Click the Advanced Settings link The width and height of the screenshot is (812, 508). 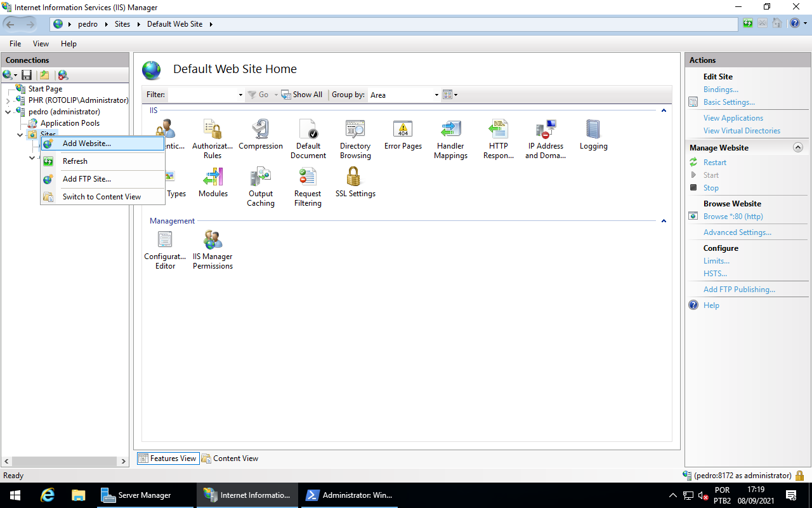(737, 232)
